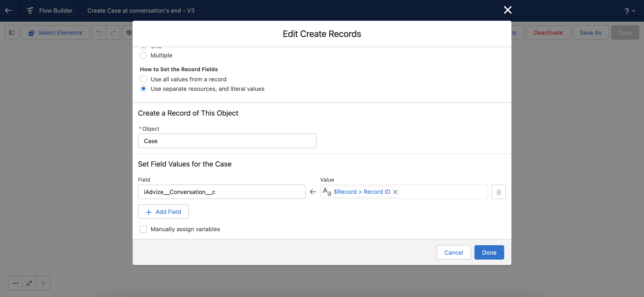
Task: Click Add Field button
Action: coord(163,212)
